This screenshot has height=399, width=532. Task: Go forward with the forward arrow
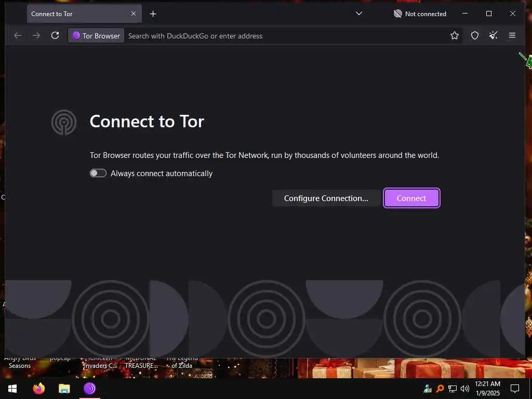[36, 36]
